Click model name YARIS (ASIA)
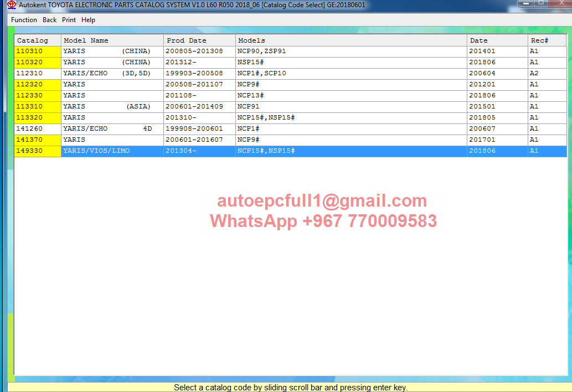Screen dimensions: 572x392 (112, 106)
